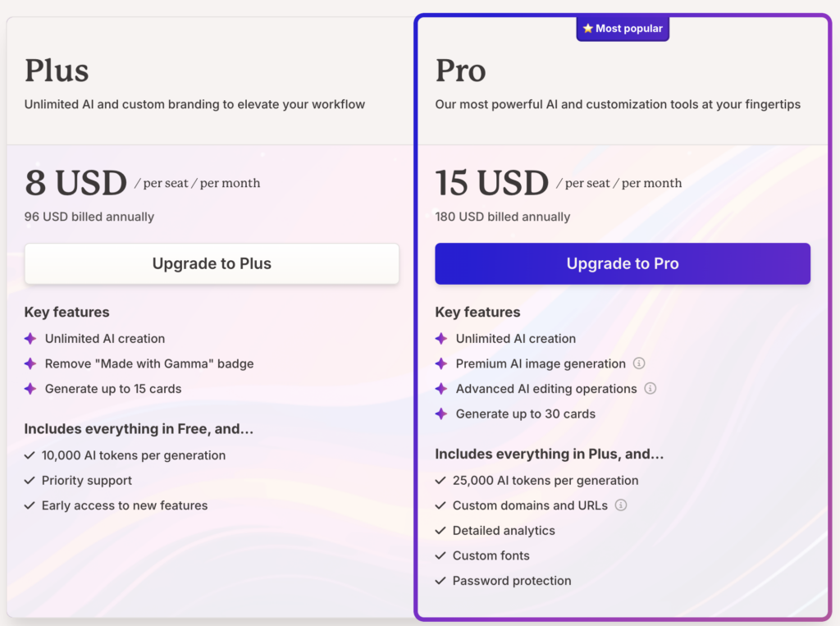Click the Pro plan title
The width and height of the screenshot is (840, 626).
click(x=460, y=71)
